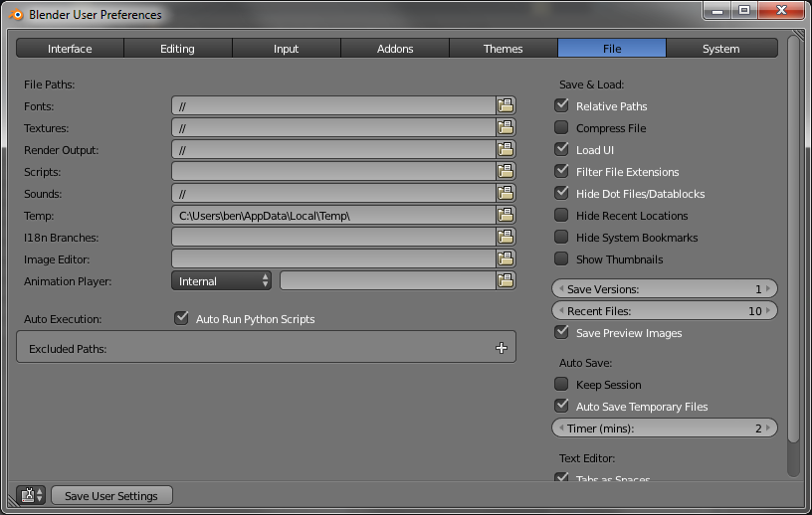
Task: Open folder browser for Textures path
Action: coord(506,127)
